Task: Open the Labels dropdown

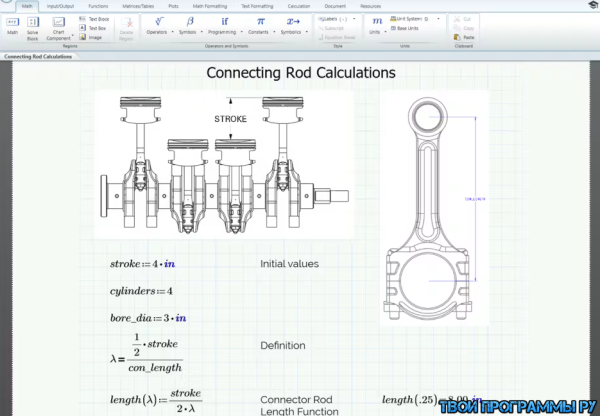Action: (x=337, y=19)
